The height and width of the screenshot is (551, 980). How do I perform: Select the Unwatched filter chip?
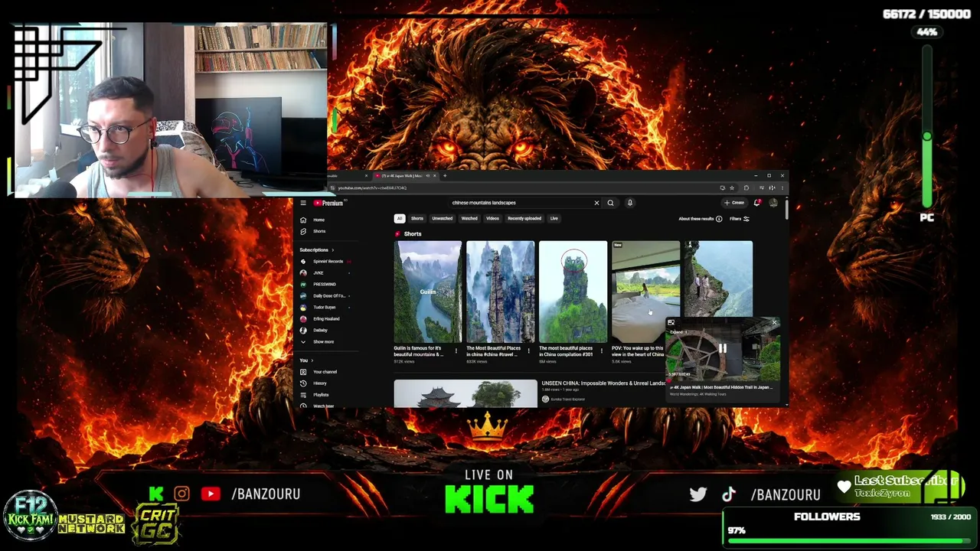pos(443,219)
